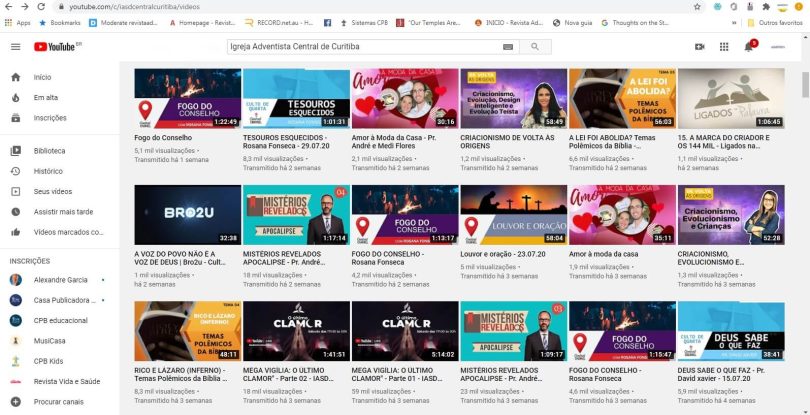810x415 pixels.
Task: Open the YouTube hamburger guide menu
Action: (15, 47)
